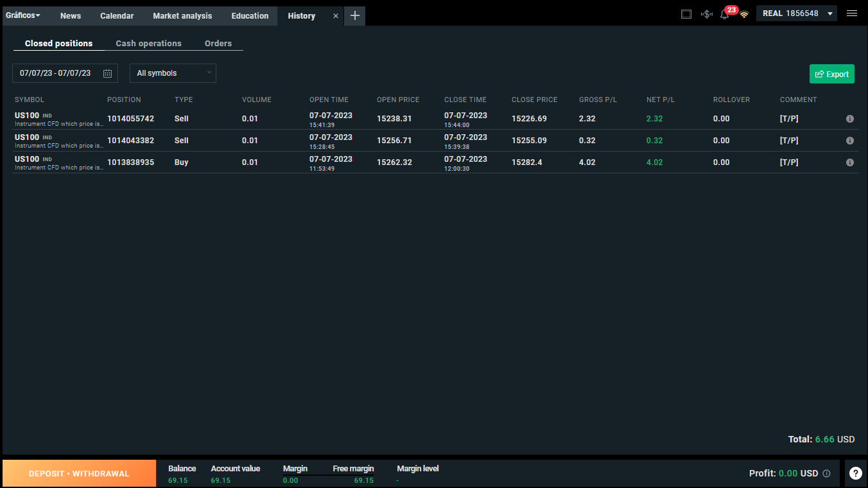Show info for position 1014055742
The image size is (868, 488).
click(x=850, y=119)
